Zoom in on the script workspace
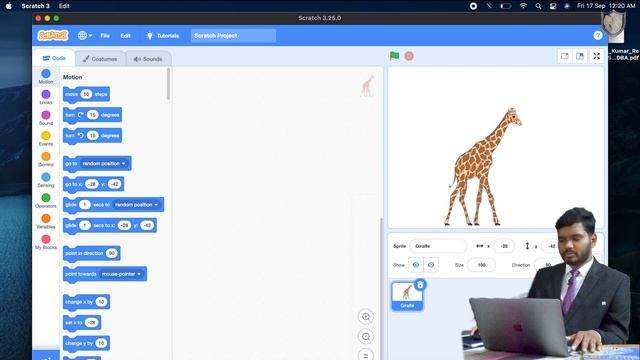This screenshot has height=360, width=640. tap(366, 317)
